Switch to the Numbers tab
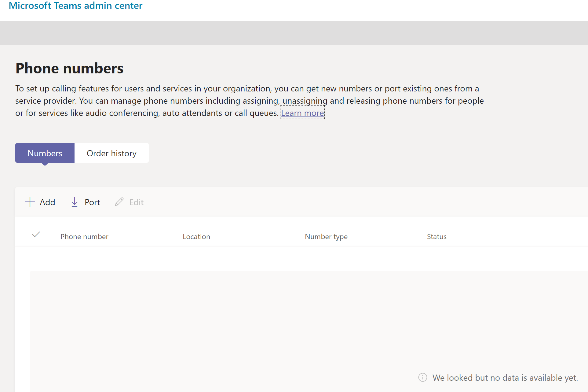Screen dimensions: 588x392 (x=45, y=153)
